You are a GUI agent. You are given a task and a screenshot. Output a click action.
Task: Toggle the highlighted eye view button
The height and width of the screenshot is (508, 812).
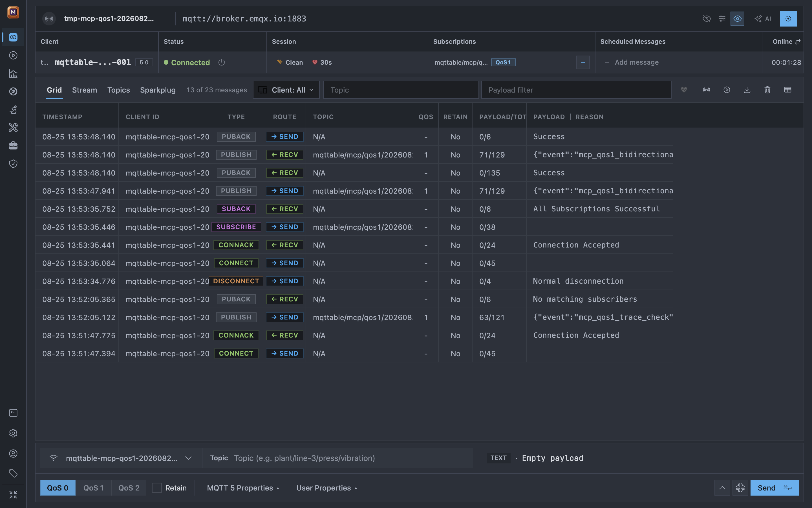pyautogui.click(x=737, y=19)
